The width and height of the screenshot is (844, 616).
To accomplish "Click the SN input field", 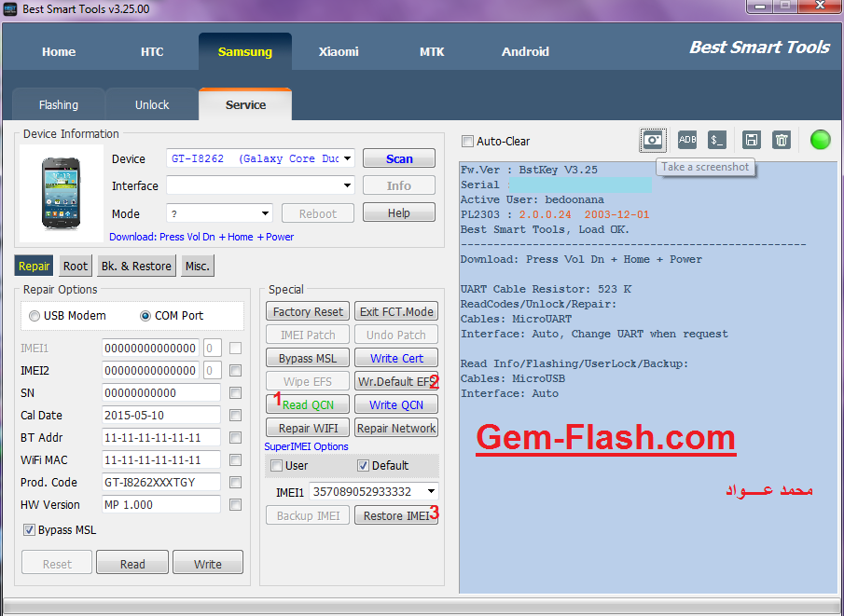I will 161,392.
